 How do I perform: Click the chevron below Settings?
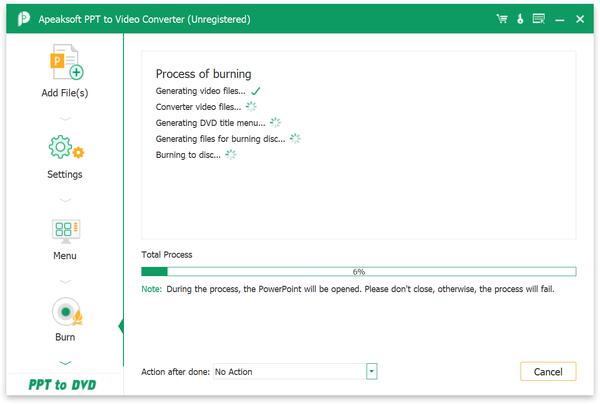pyautogui.click(x=65, y=200)
